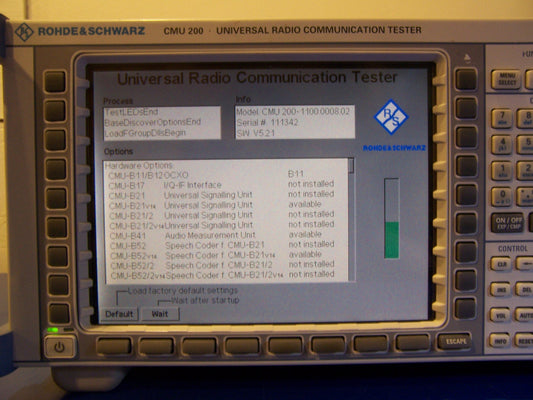
Task: Click the Rohde & Schwarz diamond logo on screen
Action: click(x=391, y=117)
